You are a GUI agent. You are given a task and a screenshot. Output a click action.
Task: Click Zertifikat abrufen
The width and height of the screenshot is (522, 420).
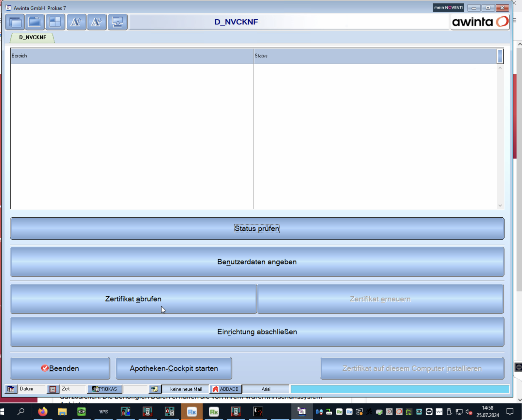[x=133, y=299]
